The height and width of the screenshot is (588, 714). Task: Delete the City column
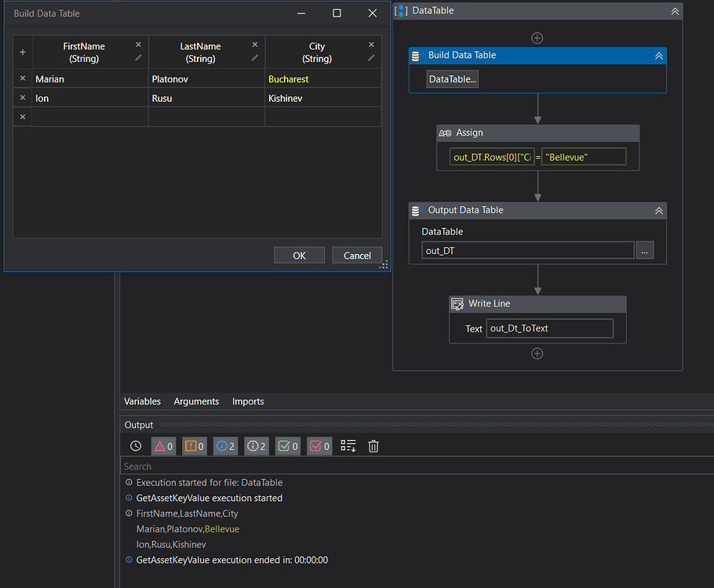click(x=371, y=45)
